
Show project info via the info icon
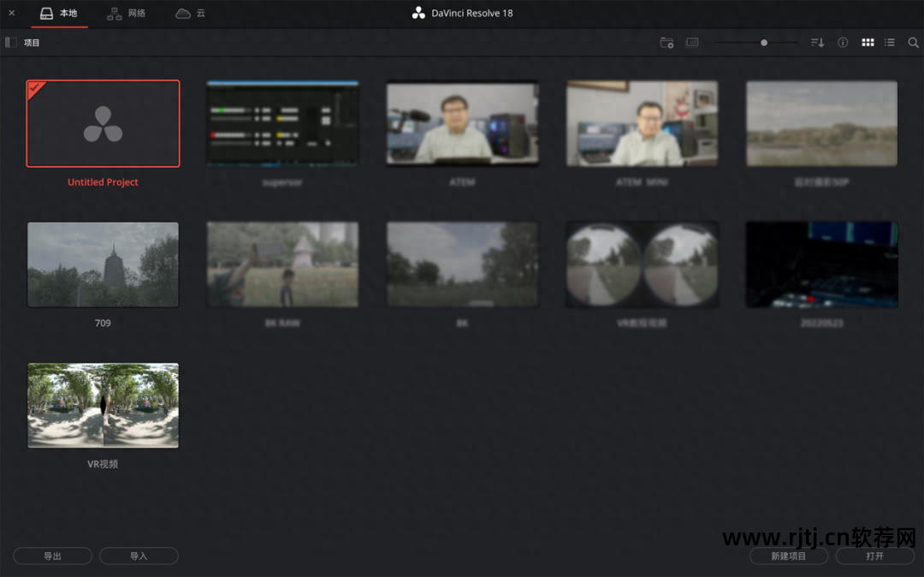point(843,42)
